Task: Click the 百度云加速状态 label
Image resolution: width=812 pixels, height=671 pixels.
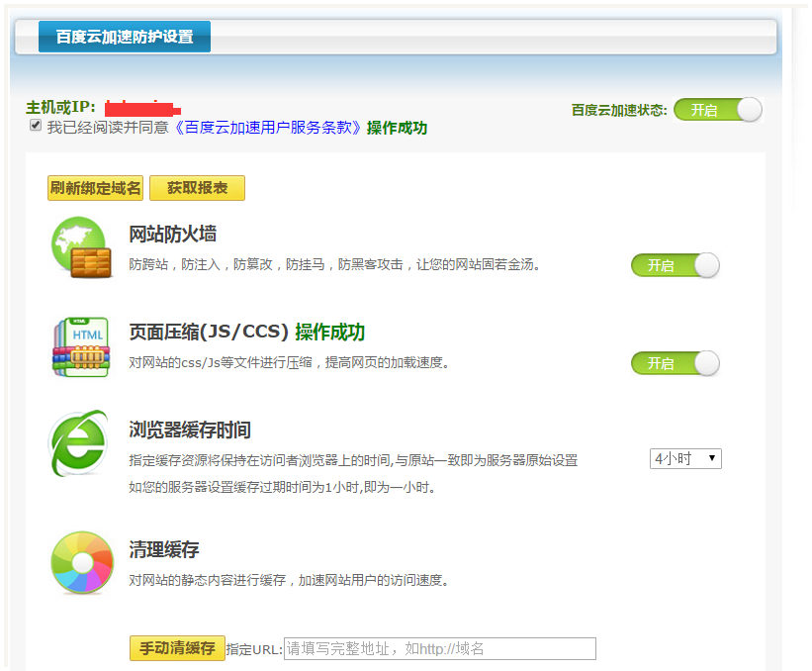Action: coord(619,110)
